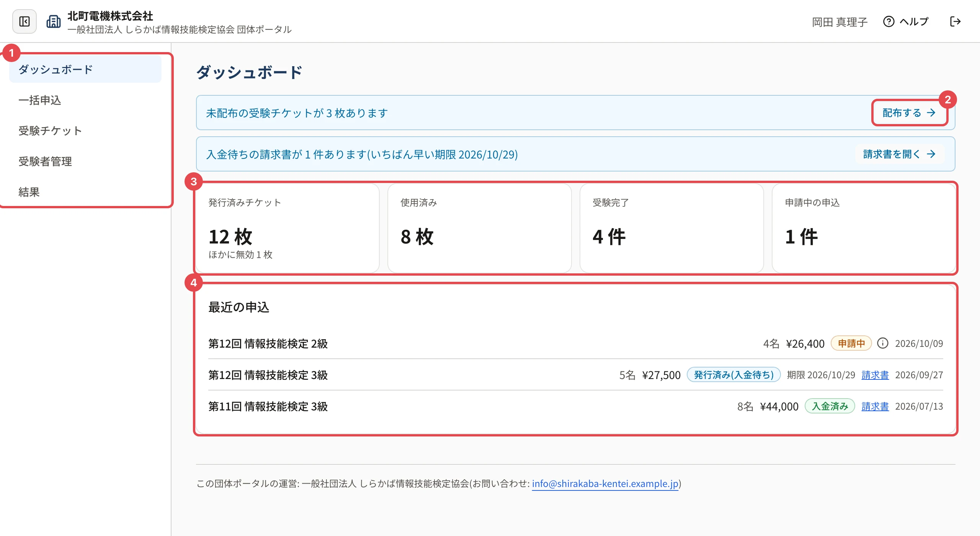Open ヘルプ from the header
This screenshot has height=536, width=980.
click(906, 21)
